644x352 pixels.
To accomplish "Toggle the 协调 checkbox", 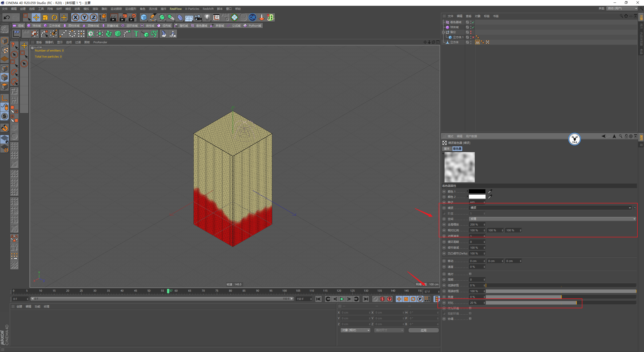I will pyautogui.click(x=470, y=319).
